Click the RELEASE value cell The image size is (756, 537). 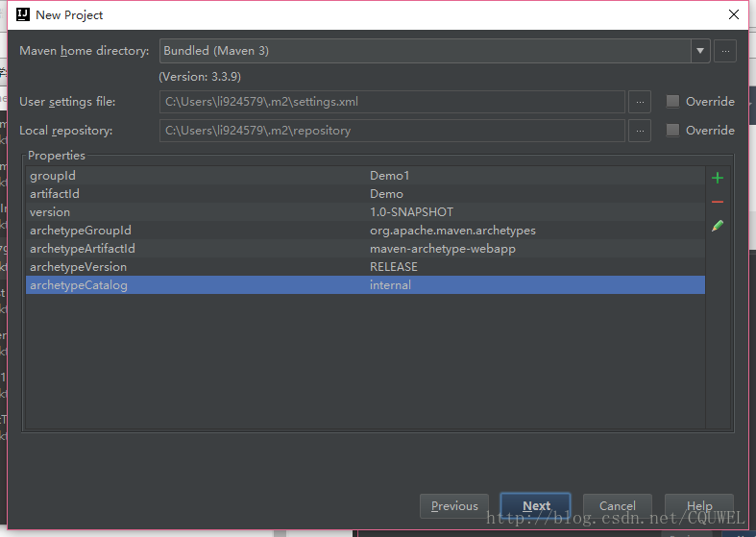[x=394, y=267]
